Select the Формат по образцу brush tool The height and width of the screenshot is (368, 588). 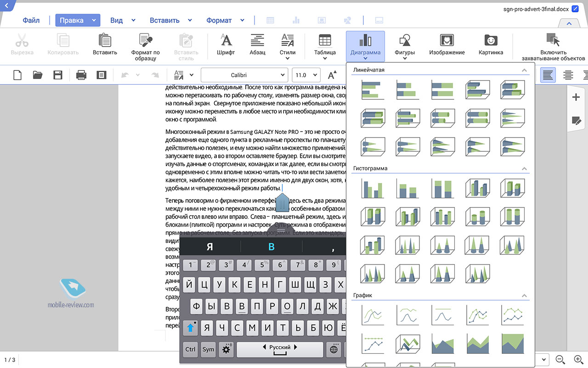[x=146, y=40]
